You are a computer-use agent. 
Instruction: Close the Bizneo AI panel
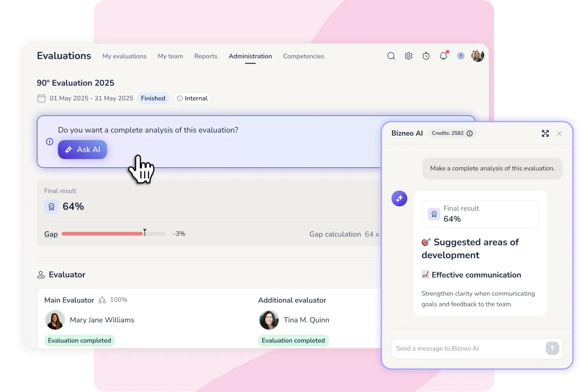559,134
